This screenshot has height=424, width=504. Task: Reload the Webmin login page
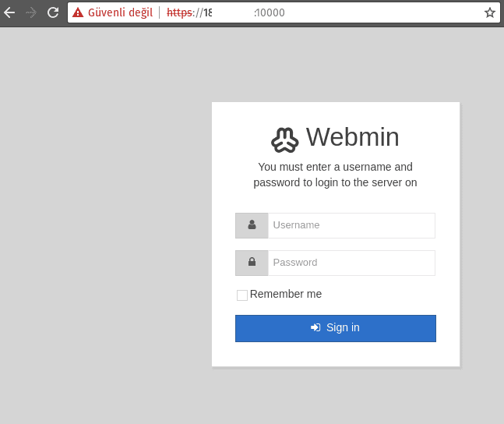pyautogui.click(x=53, y=12)
